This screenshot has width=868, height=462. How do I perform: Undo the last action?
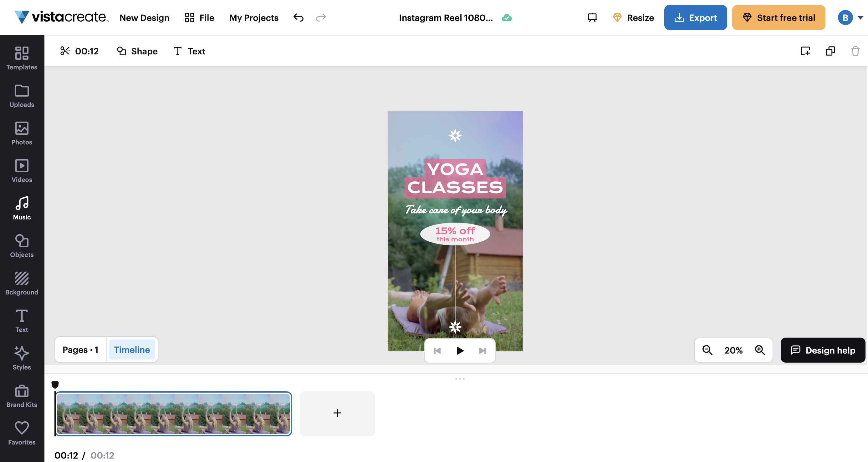299,18
